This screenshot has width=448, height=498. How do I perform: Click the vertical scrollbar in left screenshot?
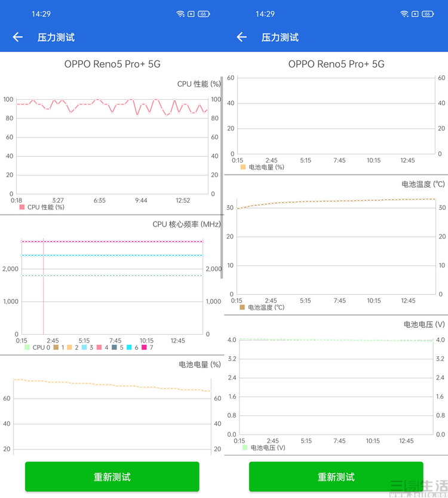point(222,178)
